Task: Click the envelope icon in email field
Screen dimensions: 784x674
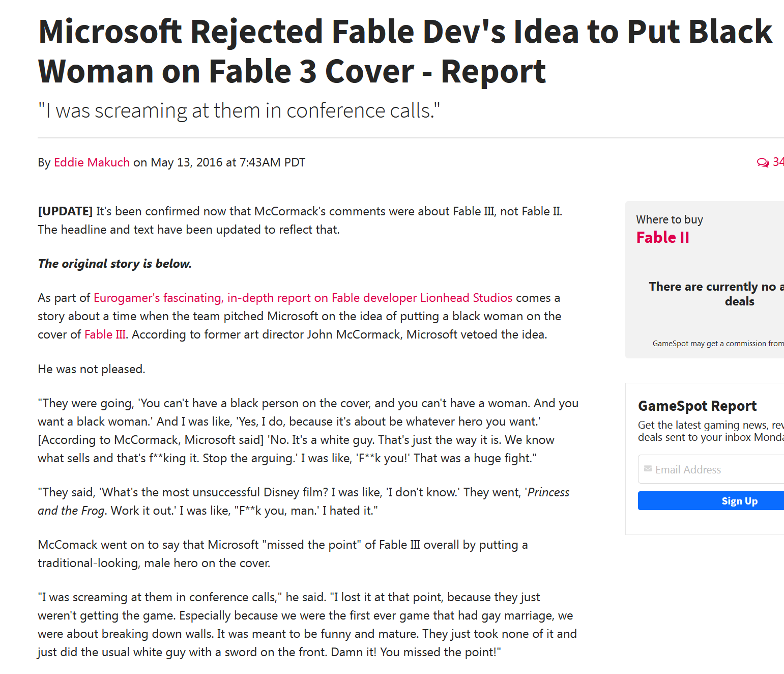Action: [648, 469]
